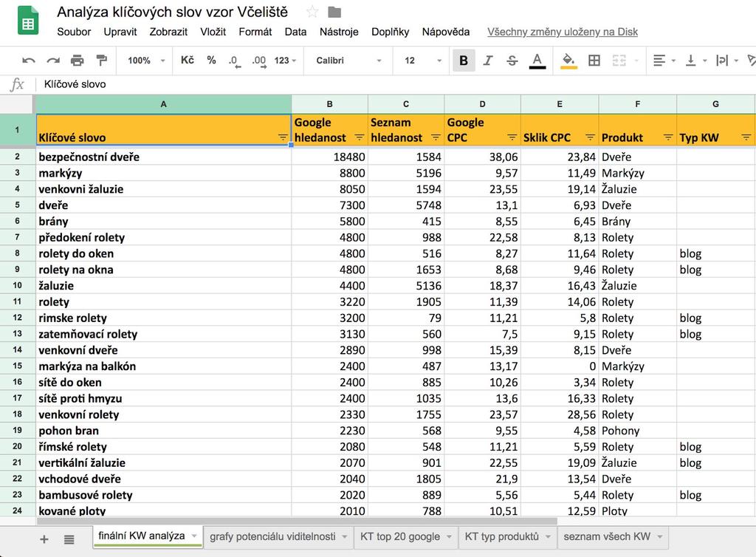Open 'finální KW analýza' tab options arrow
This screenshot has width=756, height=557.
click(x=194, y=536)
